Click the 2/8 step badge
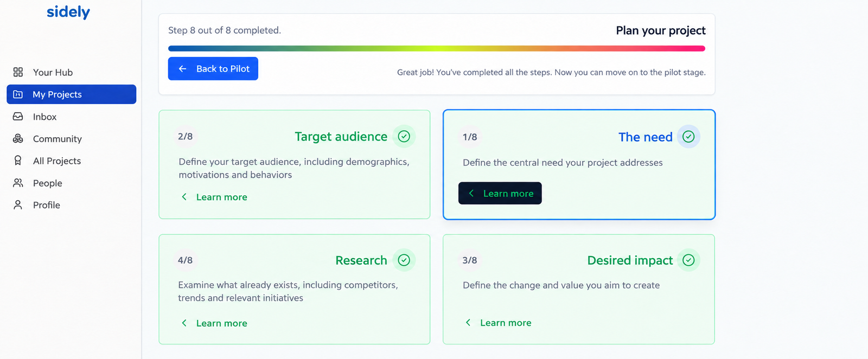This screenshot has width=868, height=359. pyautogui.click(x=186, y=137)
